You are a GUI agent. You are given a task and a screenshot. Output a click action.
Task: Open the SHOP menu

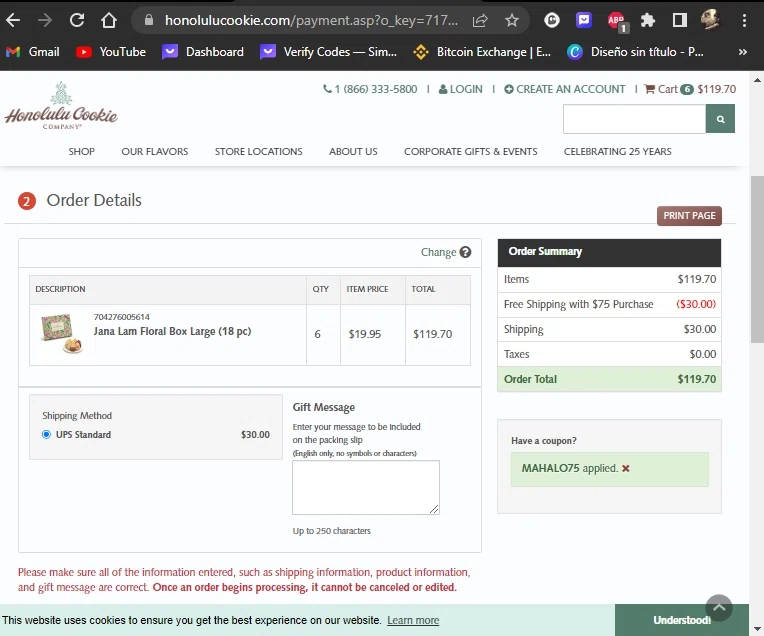[81, 152]
